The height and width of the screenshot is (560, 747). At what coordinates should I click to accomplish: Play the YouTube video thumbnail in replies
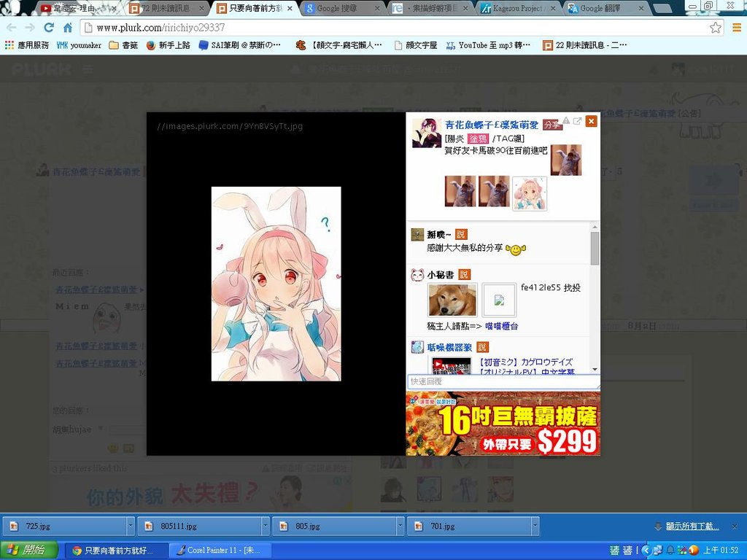coord(452,366)
